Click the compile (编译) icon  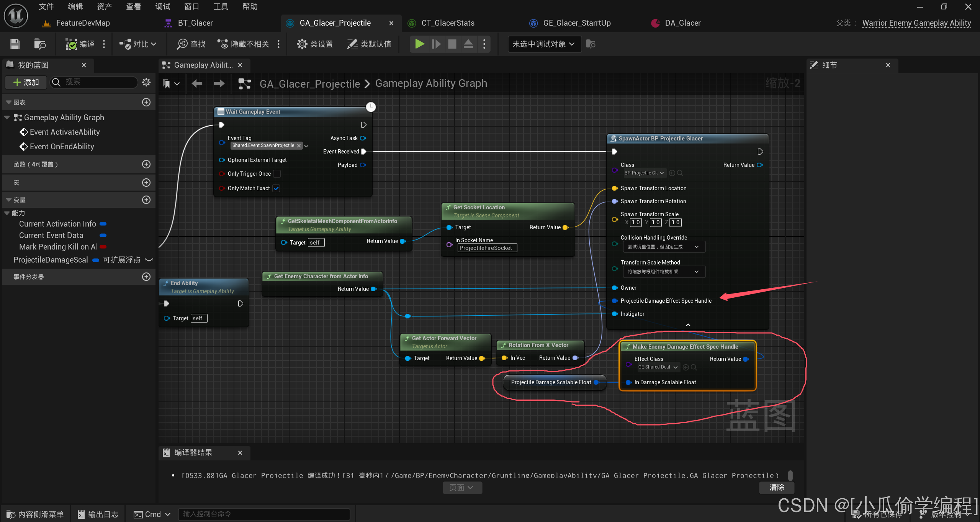[x=71, y=44]
